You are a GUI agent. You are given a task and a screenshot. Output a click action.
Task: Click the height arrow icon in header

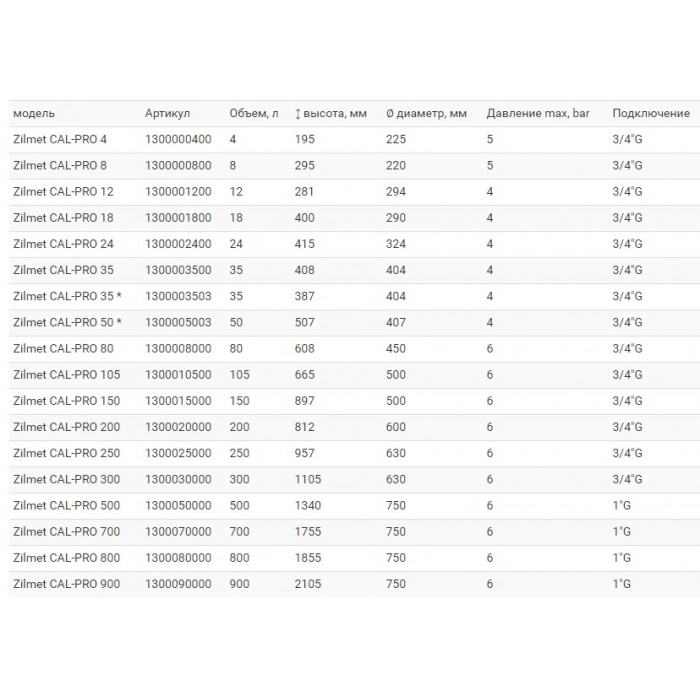click(x=298, y=114)
